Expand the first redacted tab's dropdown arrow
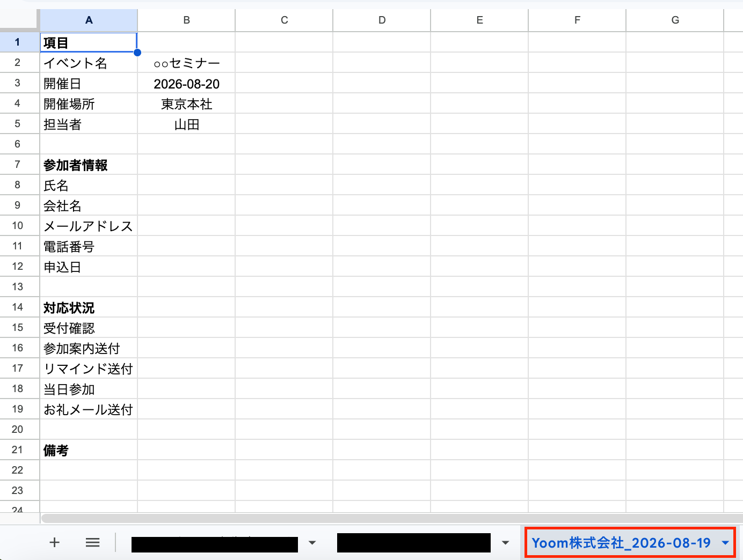Image resolution: width=743 pixels, height=560 pixels. click(312, 543)
